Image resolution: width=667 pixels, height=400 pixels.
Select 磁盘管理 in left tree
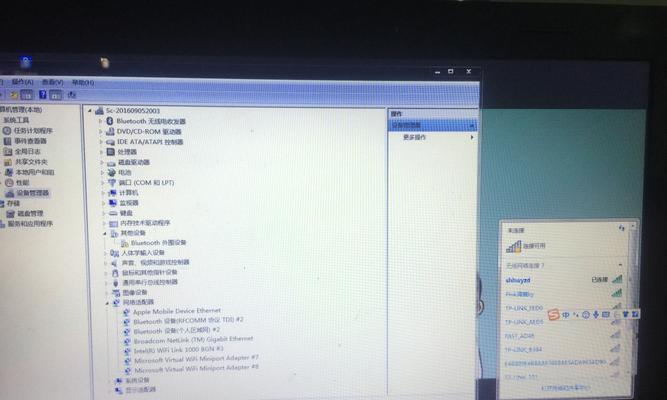[x=30, y=214]
